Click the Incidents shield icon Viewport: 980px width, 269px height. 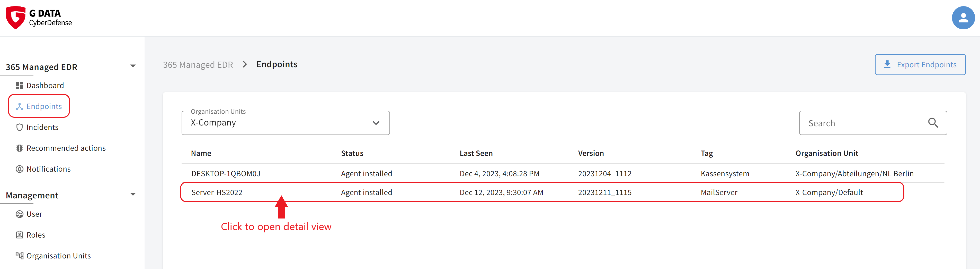click(x=19, y=127)
